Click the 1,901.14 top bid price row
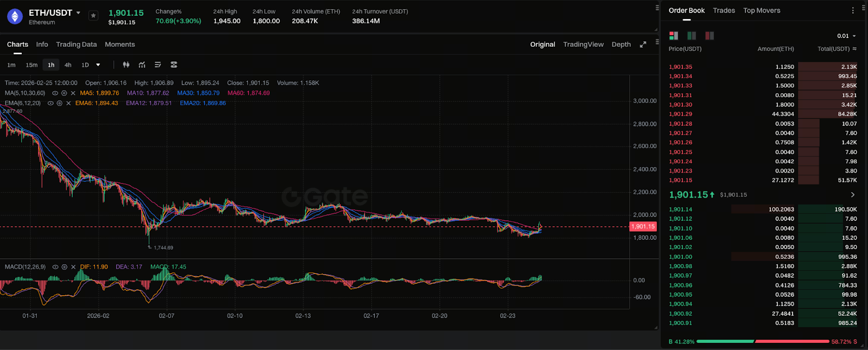868x350 pixels. point(680,209)
